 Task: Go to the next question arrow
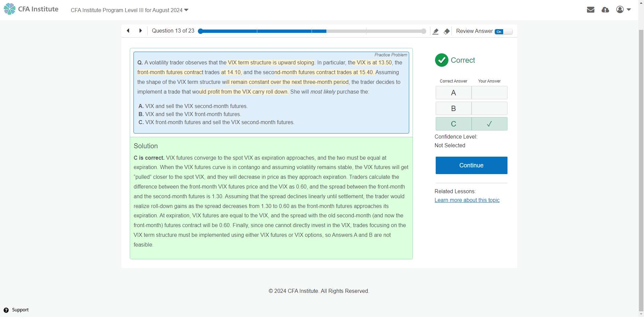141,31
